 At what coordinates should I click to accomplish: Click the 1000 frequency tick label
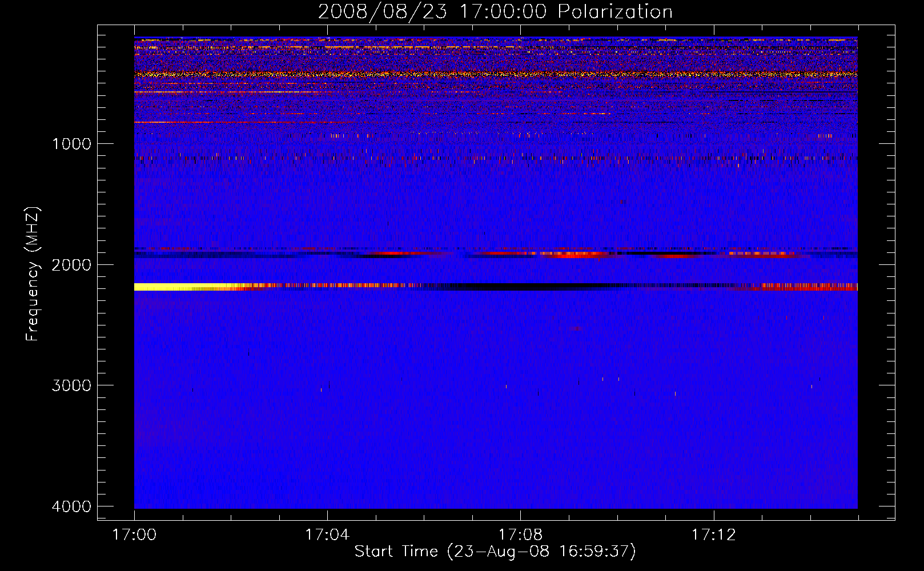[71, 143]
